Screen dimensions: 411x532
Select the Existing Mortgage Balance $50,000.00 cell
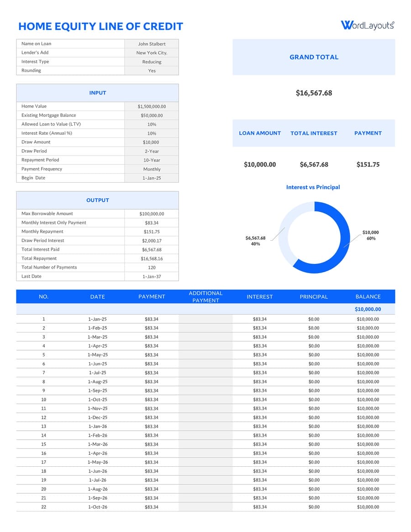coord(152,116)
